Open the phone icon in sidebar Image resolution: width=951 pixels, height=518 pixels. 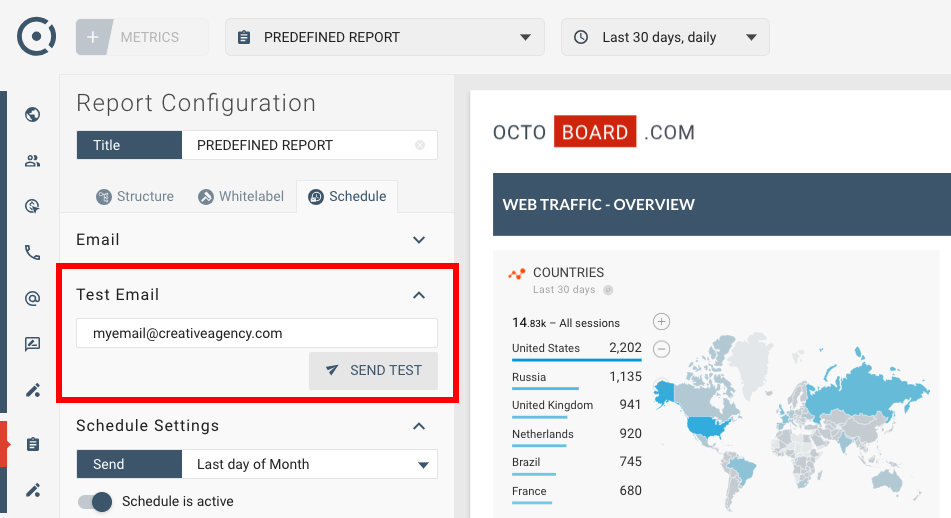click(33, 252)
